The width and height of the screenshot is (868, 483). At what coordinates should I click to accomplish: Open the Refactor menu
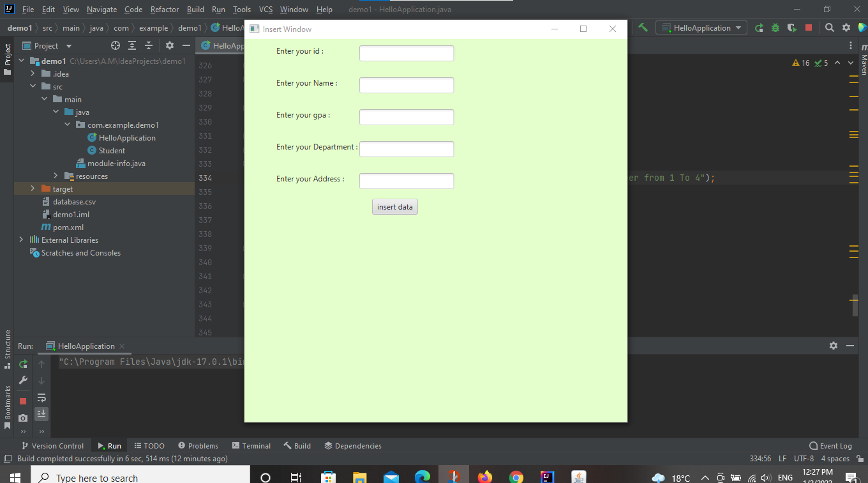165,10
